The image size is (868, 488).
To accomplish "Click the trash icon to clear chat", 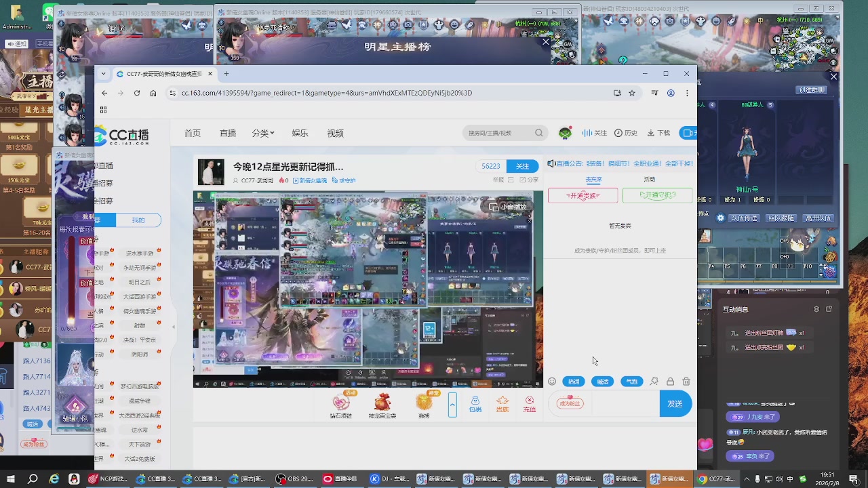I will [686, 382].
